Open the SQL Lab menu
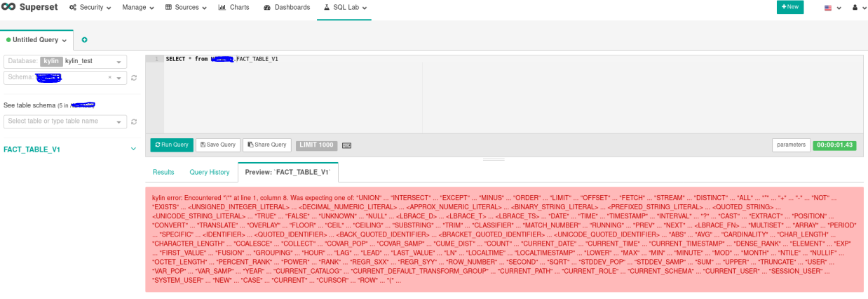 pos(345,7)
